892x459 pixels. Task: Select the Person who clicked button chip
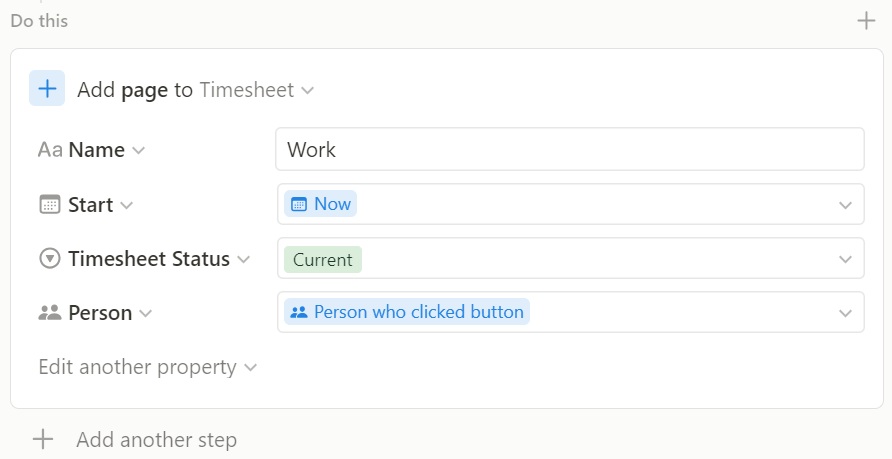point(407,312)
